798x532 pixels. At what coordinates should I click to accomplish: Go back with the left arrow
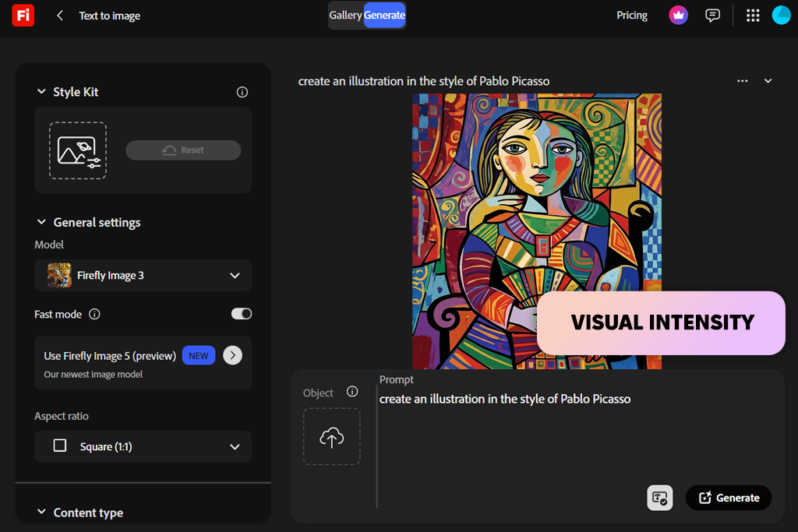[60, 16]
